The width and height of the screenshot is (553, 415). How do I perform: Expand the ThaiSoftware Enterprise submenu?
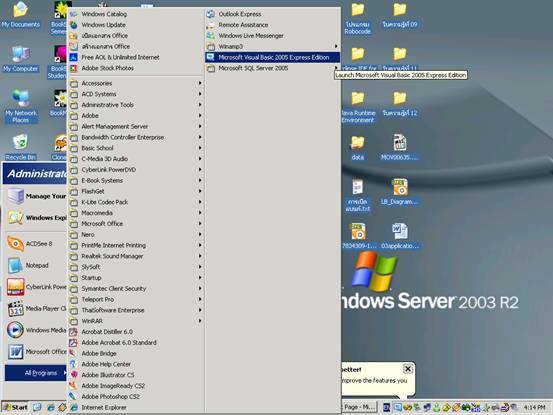click(x=136, y=310)
